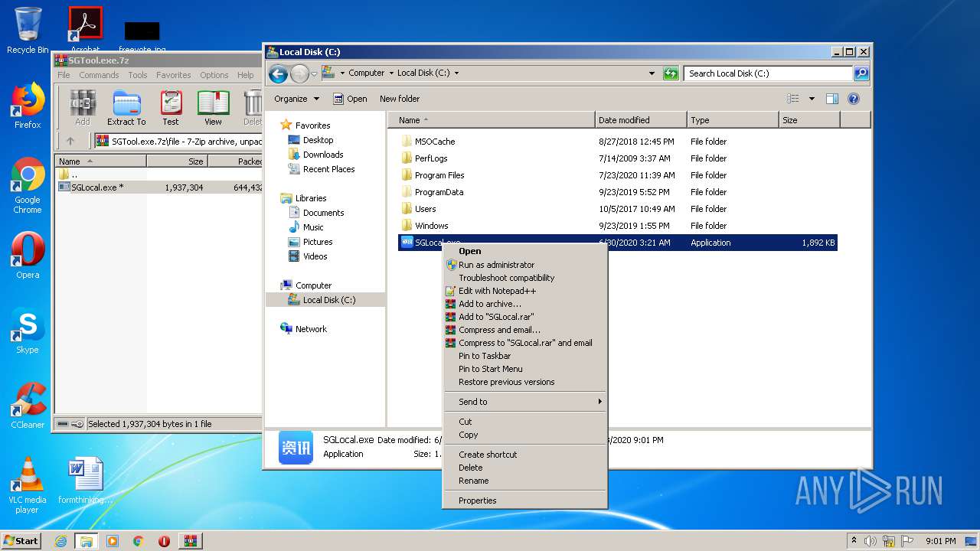Show hidden system tray icons
Image resolution: width=980 pixels, height=551 pixels.
(854, 541)
